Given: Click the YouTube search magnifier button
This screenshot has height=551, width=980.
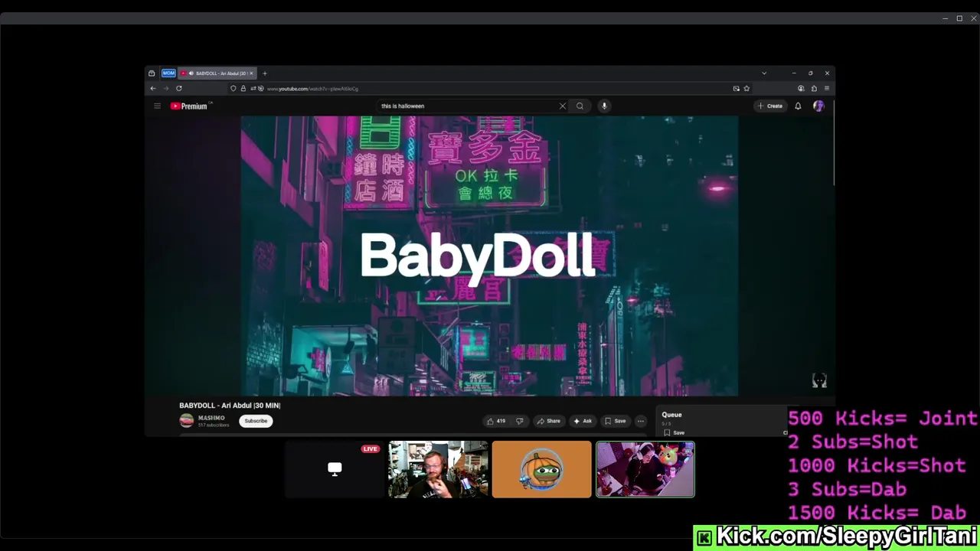Looking at the screenshot, I should pos(580,106).
